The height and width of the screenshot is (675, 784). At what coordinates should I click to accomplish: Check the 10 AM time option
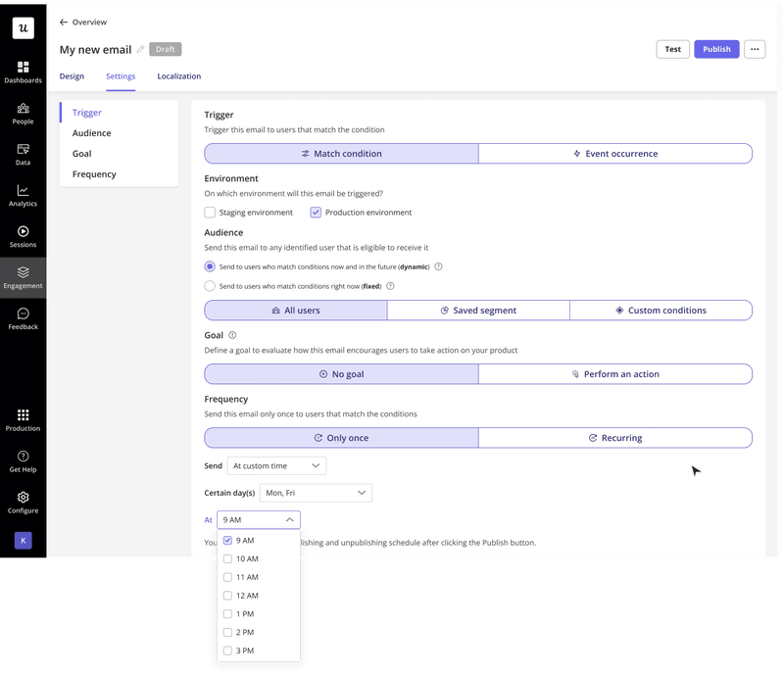click(227, 558)
